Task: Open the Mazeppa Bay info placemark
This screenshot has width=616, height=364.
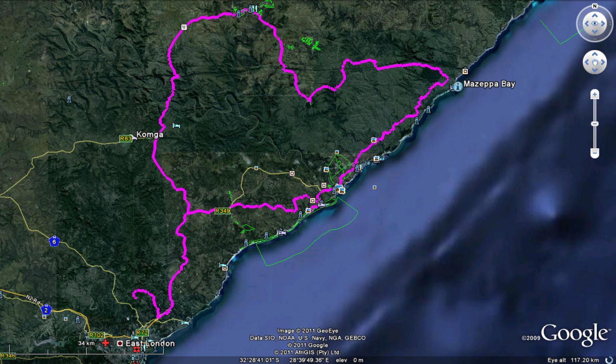Action: point(458,86)
